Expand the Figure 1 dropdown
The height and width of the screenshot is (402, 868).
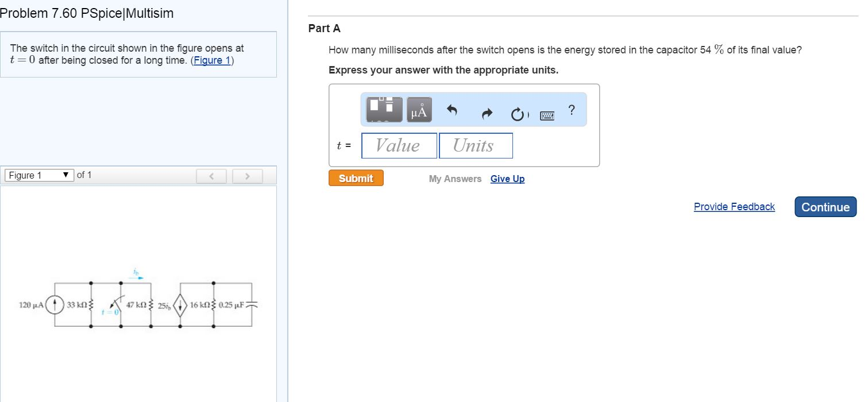tap(38, 175)
